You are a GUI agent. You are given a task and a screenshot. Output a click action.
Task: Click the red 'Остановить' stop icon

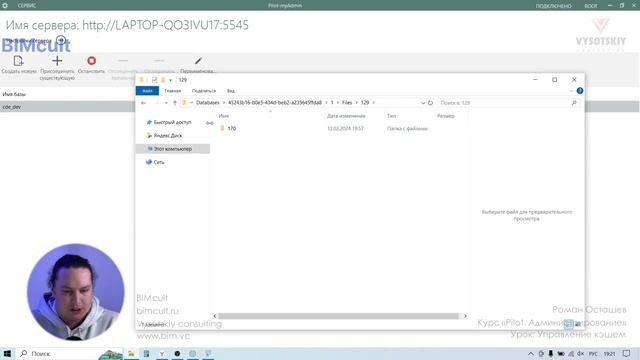pyautogui.click(x=91, y=61)
